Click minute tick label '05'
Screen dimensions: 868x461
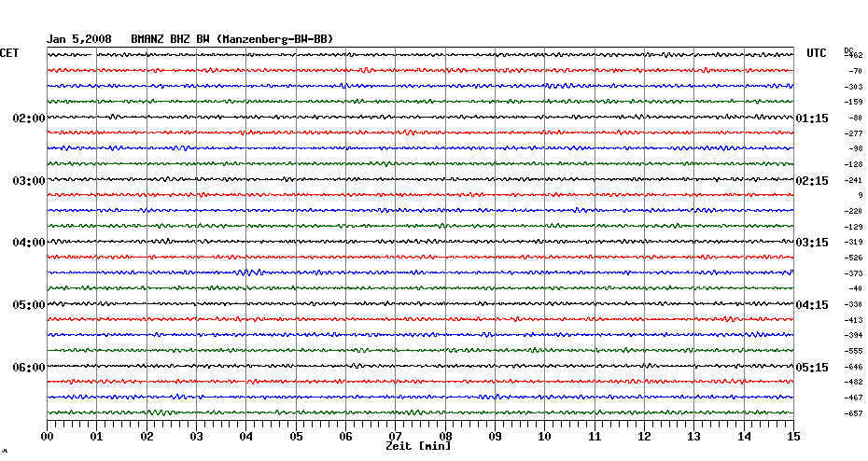[x=296, y=437]
